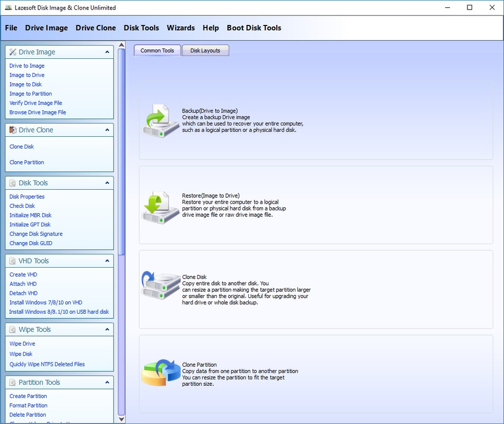Image resolution: width=504 pixels, height=424 pixels.
Task: Click the Clone Disk stacked drives icon
Action: (x=160, y=285)
